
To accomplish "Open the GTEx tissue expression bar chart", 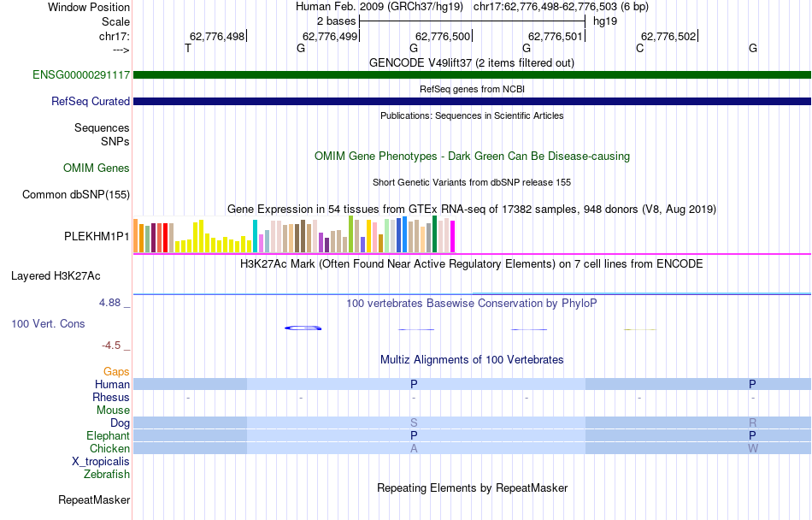I will point(294,234).
